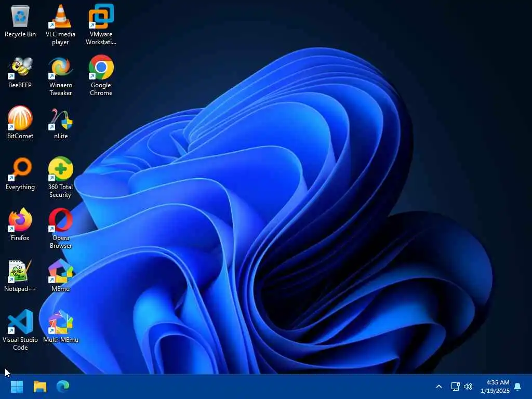Select the Multi-MEmu desktop icon
This screenshot has width=532, height=399.
click(60, 326)
